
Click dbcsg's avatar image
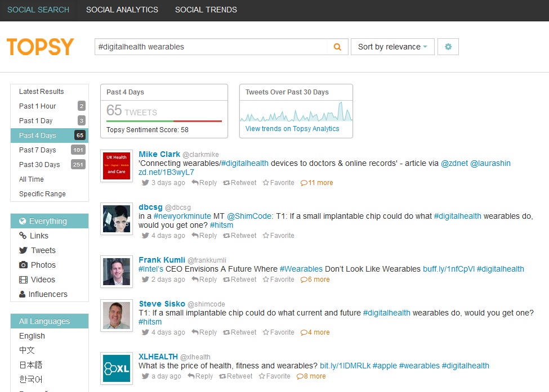(117, 219)
